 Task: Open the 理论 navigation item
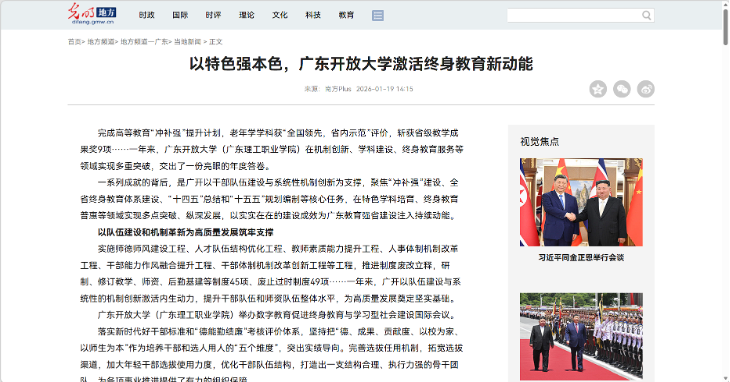[247, 15]
